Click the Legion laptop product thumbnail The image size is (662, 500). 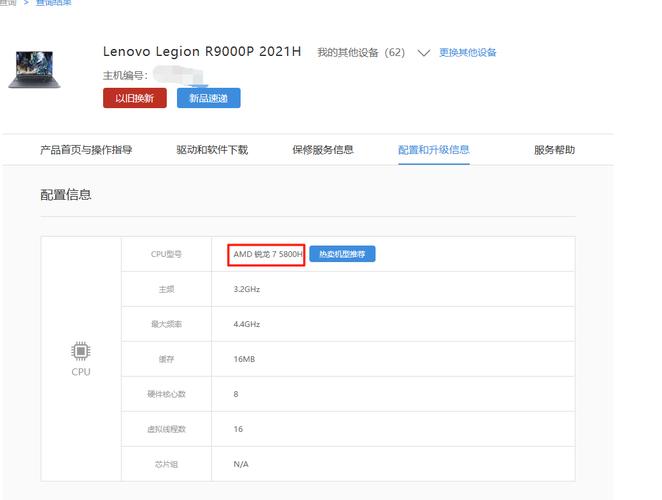point(34,70)
